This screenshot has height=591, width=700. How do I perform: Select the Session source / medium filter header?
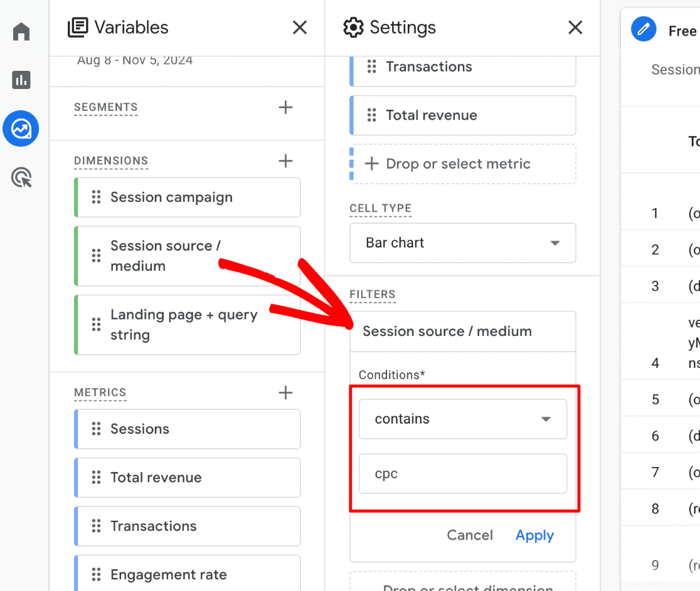pos(447,331)
